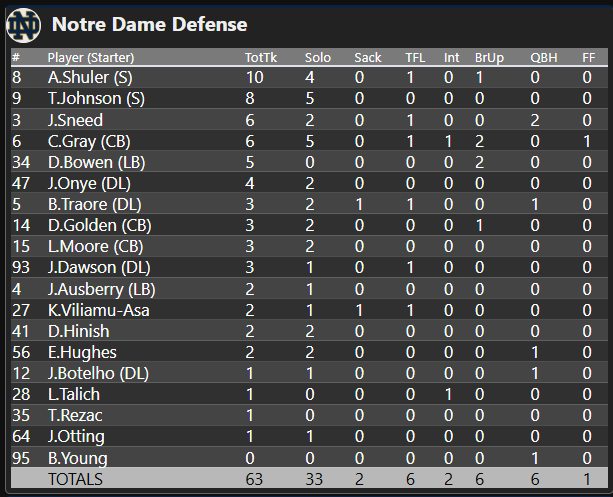Viewport: 613px width, 497px height.
Task: Sort by the Solo column header
Action: click(317, 57)
